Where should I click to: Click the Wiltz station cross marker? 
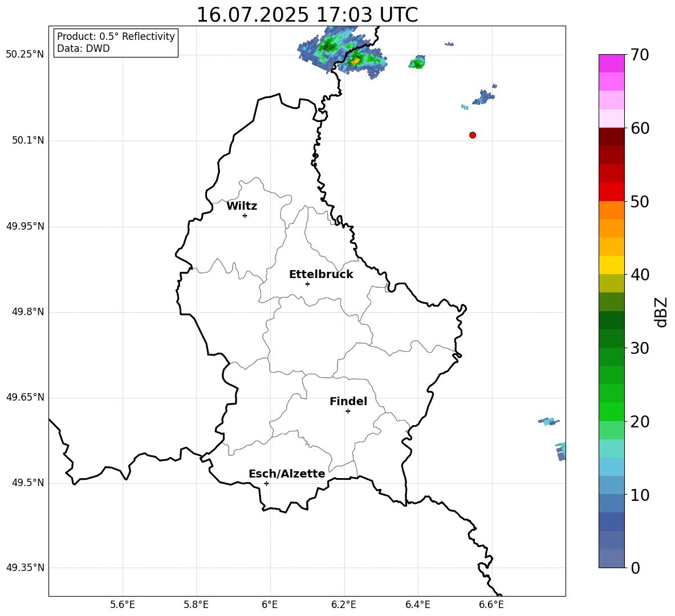[x=245, y=215]
